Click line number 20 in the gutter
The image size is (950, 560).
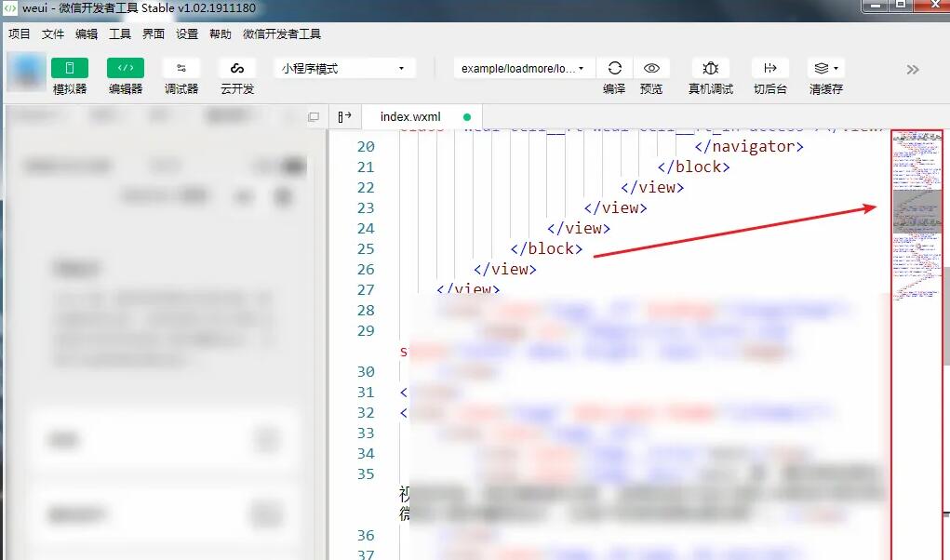[x=366, y=146]
